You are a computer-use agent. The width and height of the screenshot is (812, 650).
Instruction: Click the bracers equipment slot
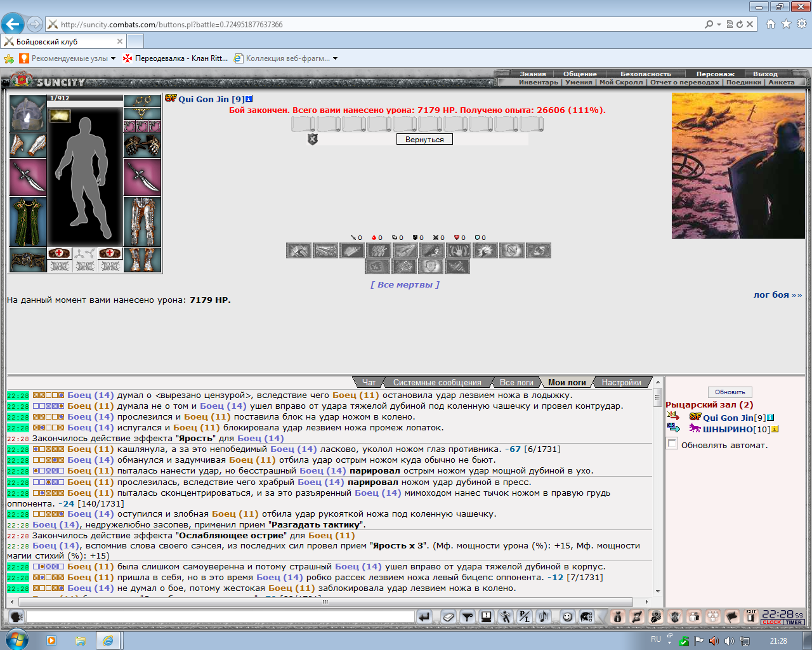coord(28,145)
